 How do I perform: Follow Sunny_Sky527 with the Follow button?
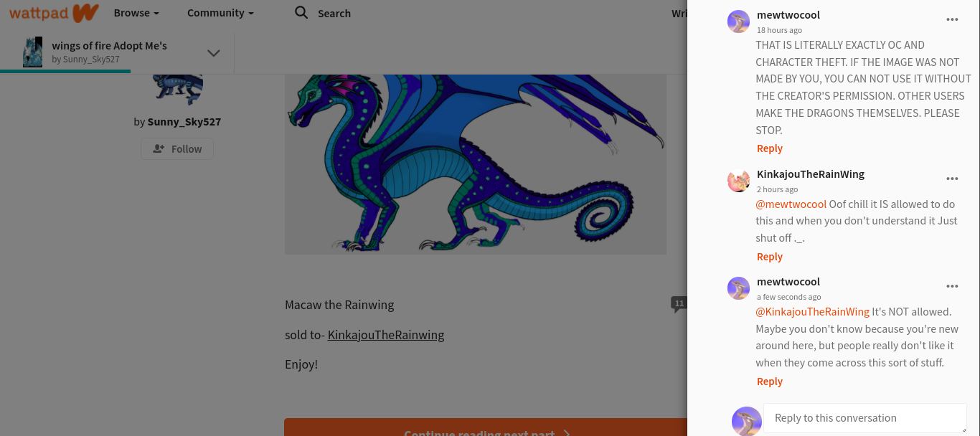click(177, 148)
